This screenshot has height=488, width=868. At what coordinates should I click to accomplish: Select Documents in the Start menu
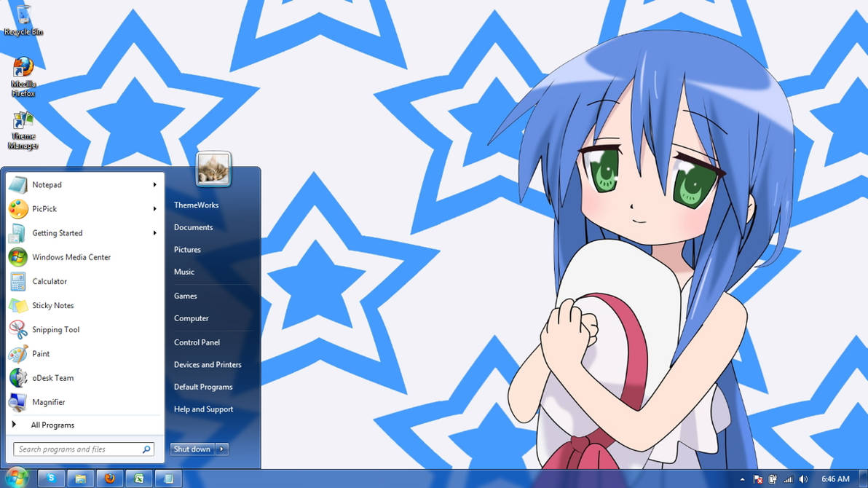pos(193,227)
